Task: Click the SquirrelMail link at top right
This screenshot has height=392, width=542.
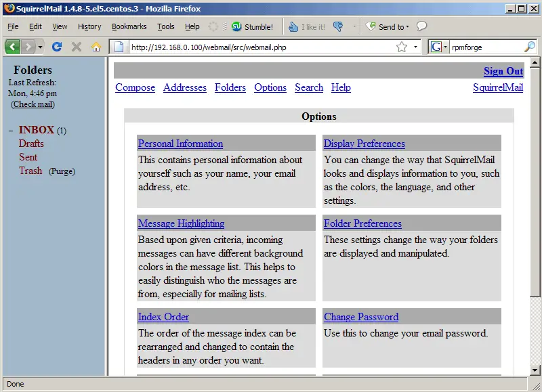Action: point(498,87)
